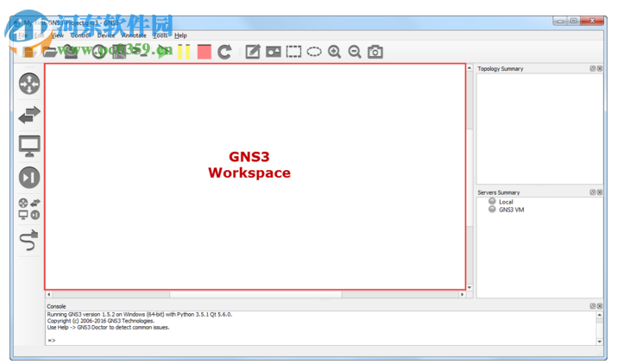Select the Add a Link cable tool
The width and height of the screenshot is (617, 364).
click(29, 241)
